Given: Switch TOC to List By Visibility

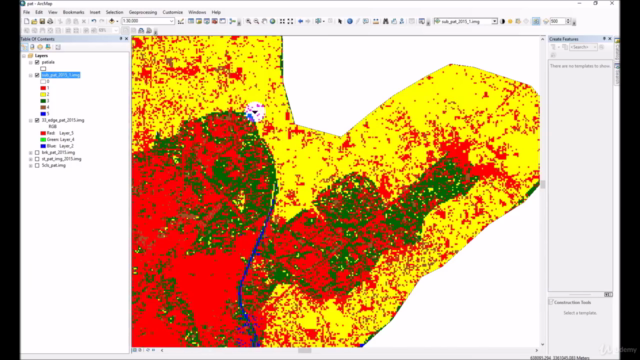Looking at the screenshot, I should pos(40,47).
